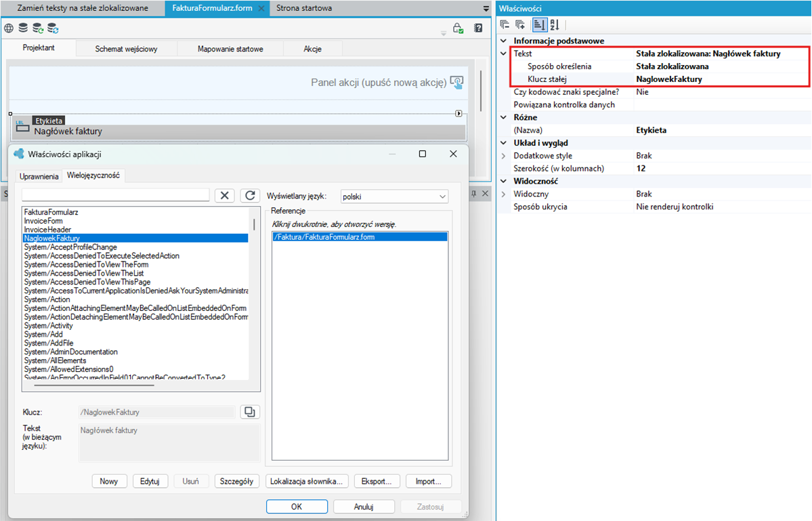Open the Szczegóły button
This screenshot has height=521, width=812.
tap(236, 481)
